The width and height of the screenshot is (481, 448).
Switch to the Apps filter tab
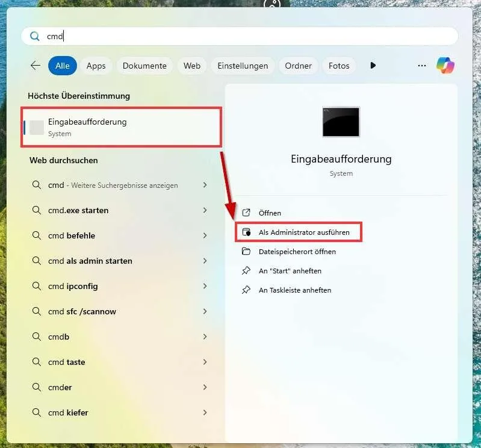[96, 66]
